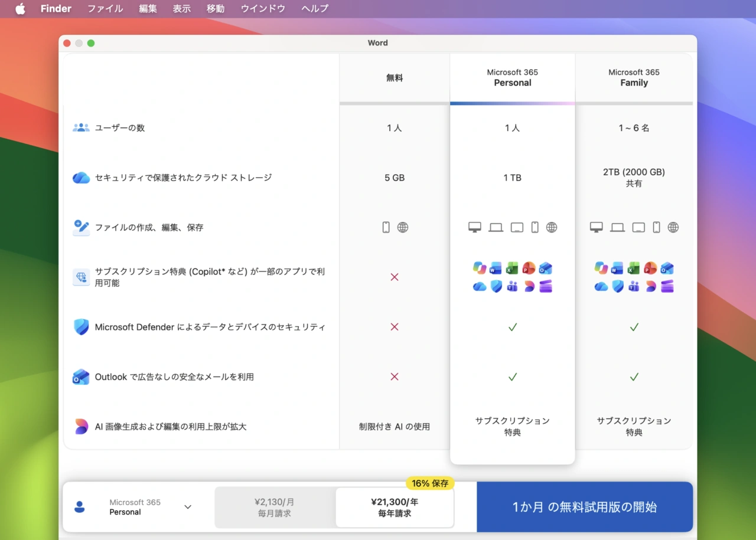Select the Microsoft 365 Family column header
Viewport: 756px width, 540px height.
pyautogui.click(x=634, y=78)
